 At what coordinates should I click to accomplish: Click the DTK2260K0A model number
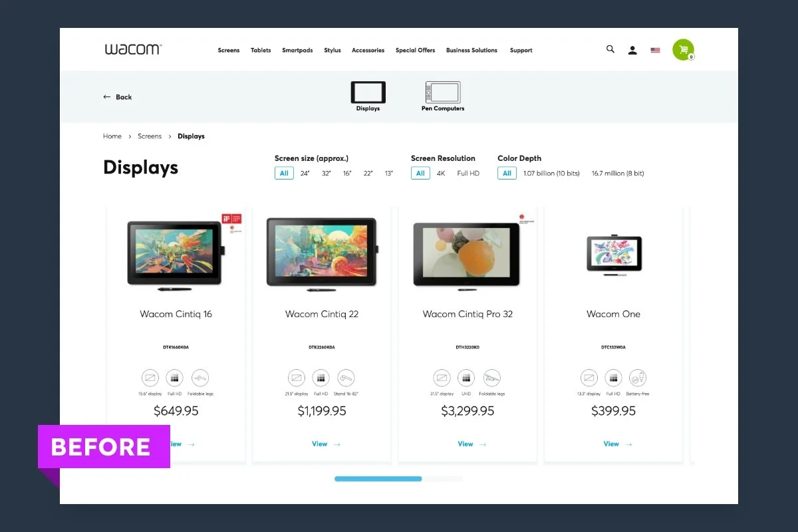click(x=322, y=347)
